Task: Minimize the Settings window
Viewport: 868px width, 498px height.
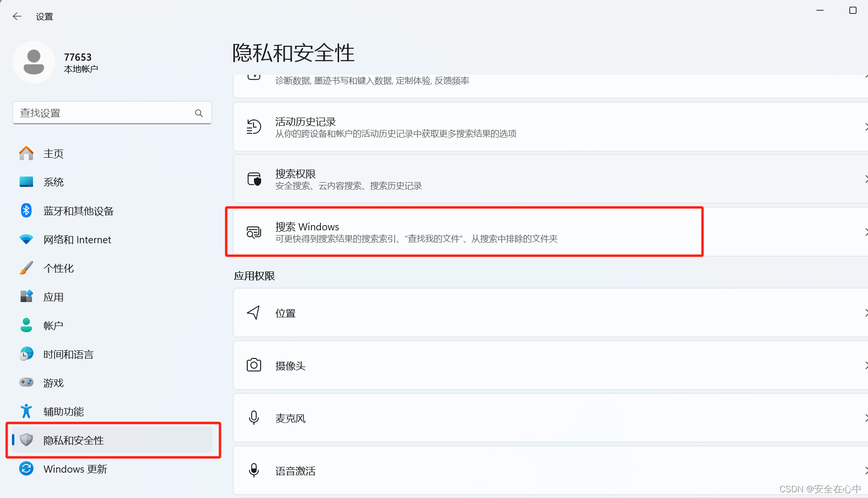Action: pos(820,10)
